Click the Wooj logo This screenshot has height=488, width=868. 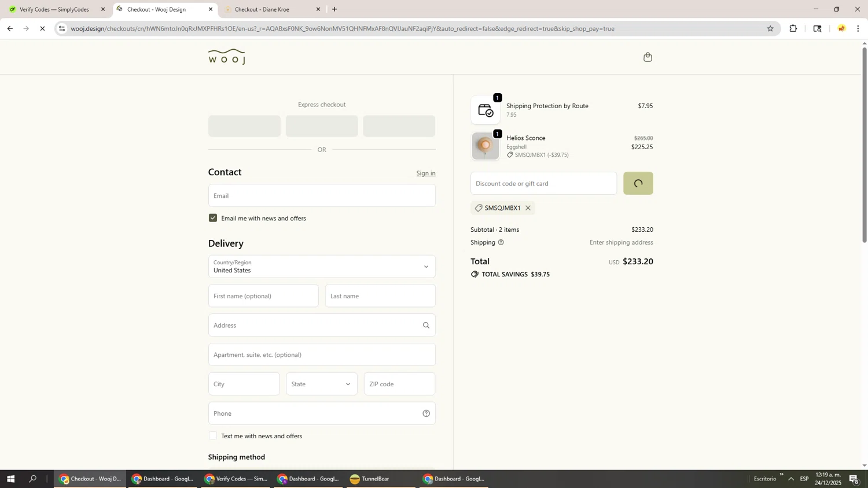(x=227, y=57)
